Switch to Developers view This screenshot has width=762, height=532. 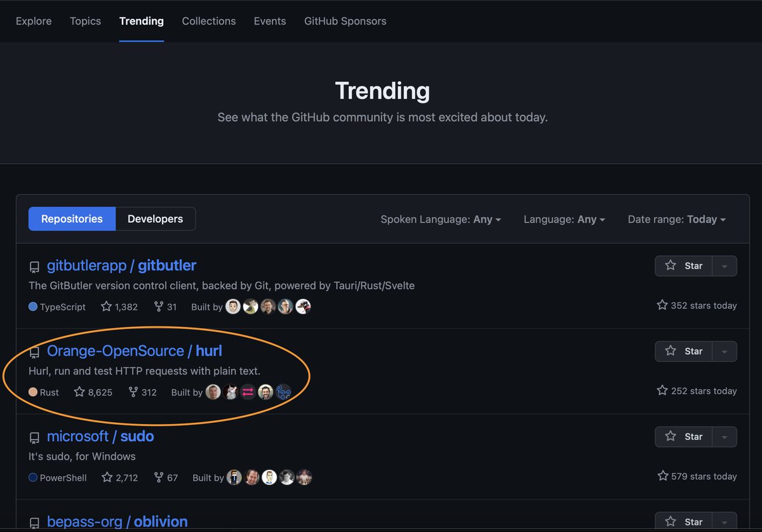click(x=155, y=219)
